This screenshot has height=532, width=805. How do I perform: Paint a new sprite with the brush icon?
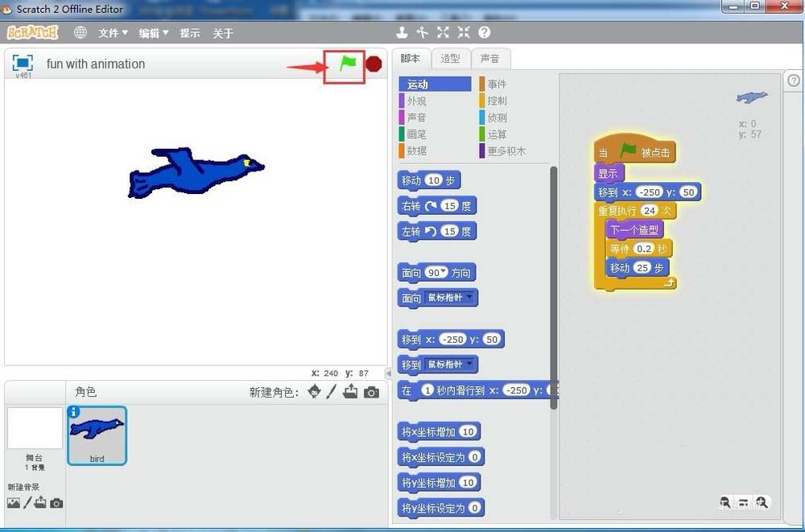pyautogui.click(x=332, y=391)
